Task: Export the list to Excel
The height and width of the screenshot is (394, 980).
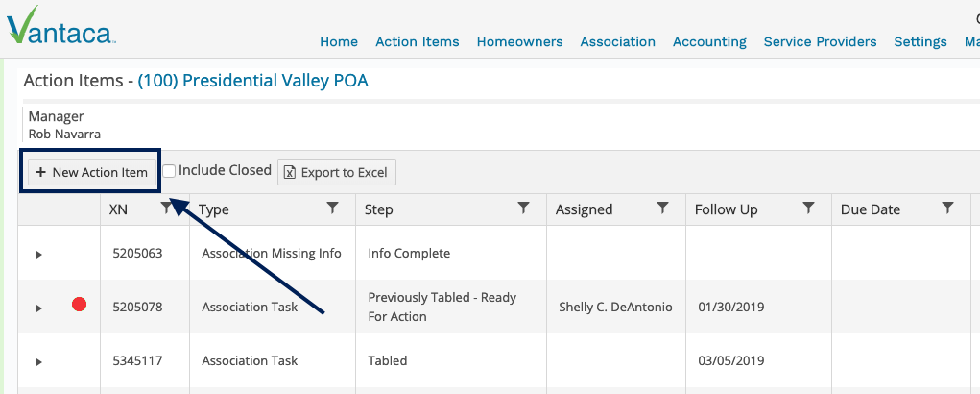Action: point(337,172)
